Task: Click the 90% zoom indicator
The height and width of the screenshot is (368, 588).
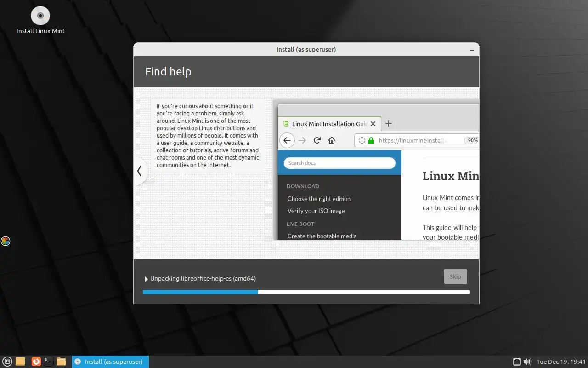Action: (x=472, y=140)
